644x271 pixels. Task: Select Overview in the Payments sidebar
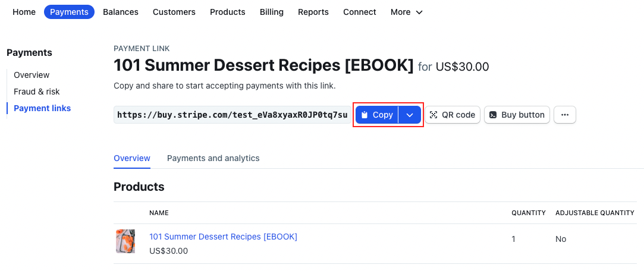(32, 75)
